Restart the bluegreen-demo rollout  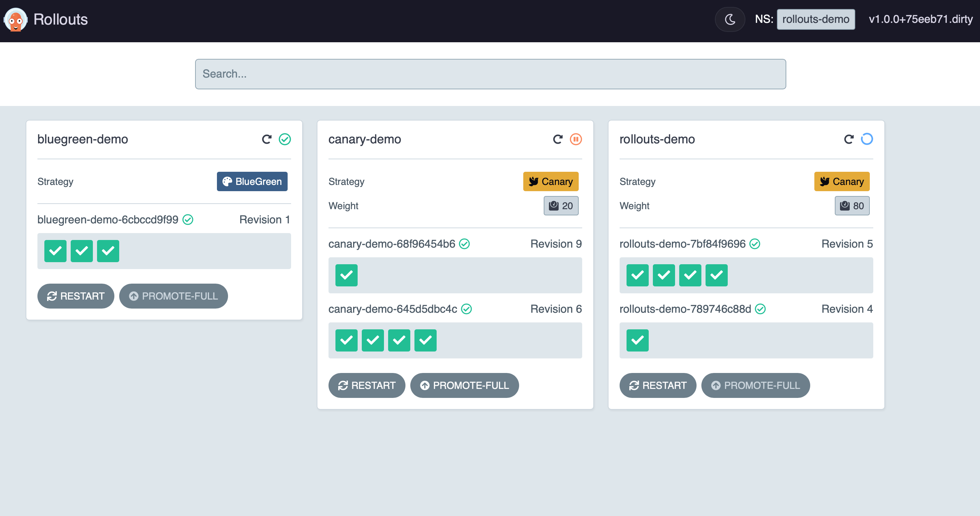pyautogui.click(x=76, y=296)
